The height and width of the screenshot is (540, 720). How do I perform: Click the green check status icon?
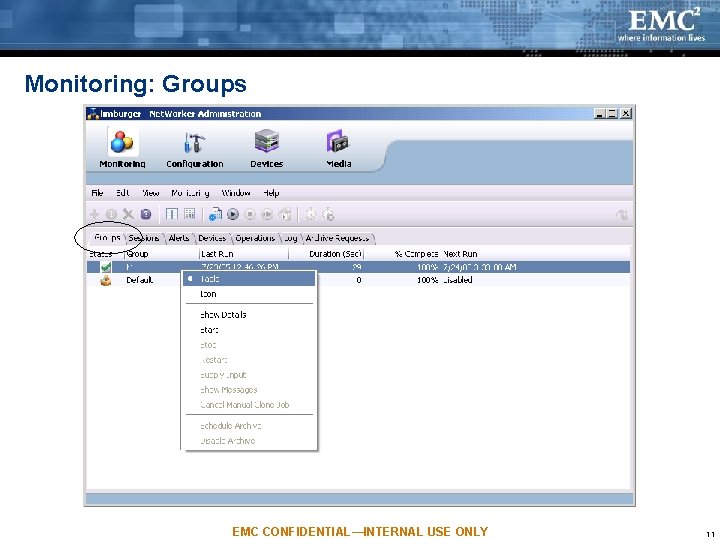click(x=106, y=267)
